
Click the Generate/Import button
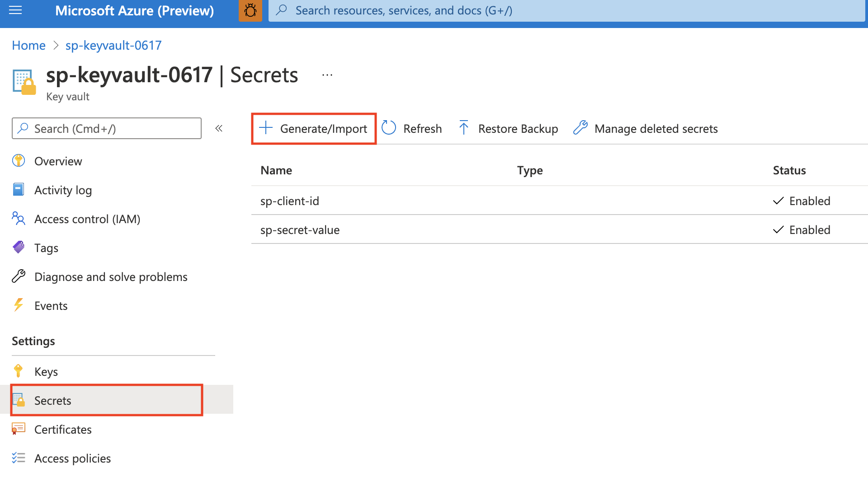(314, 128)
